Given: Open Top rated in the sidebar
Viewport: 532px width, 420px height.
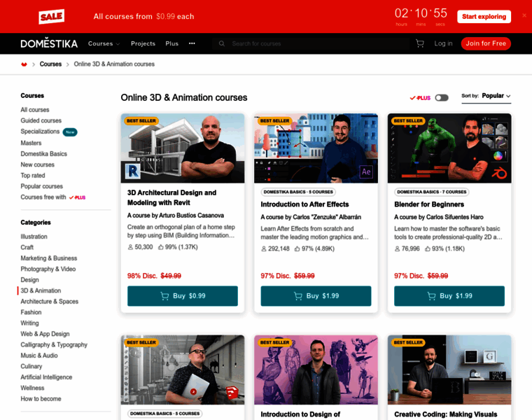Looking at the screenshot, I should pos(33,176).
